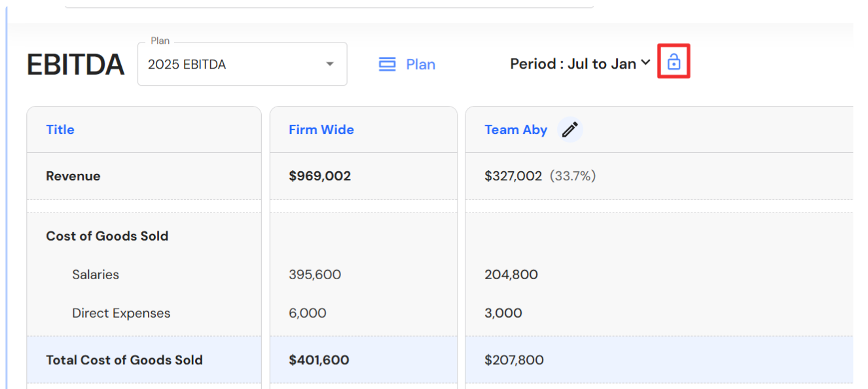
Task: Select the Title column header
Action: tap(60, 129)
